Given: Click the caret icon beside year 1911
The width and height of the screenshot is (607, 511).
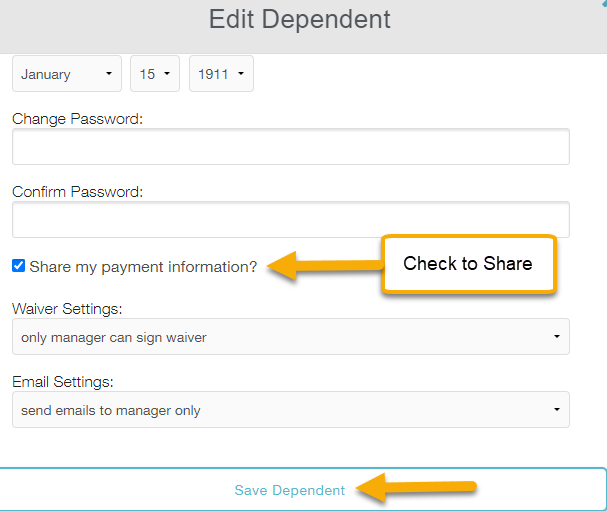Looking at the screenshot, I should coord(241,75).
